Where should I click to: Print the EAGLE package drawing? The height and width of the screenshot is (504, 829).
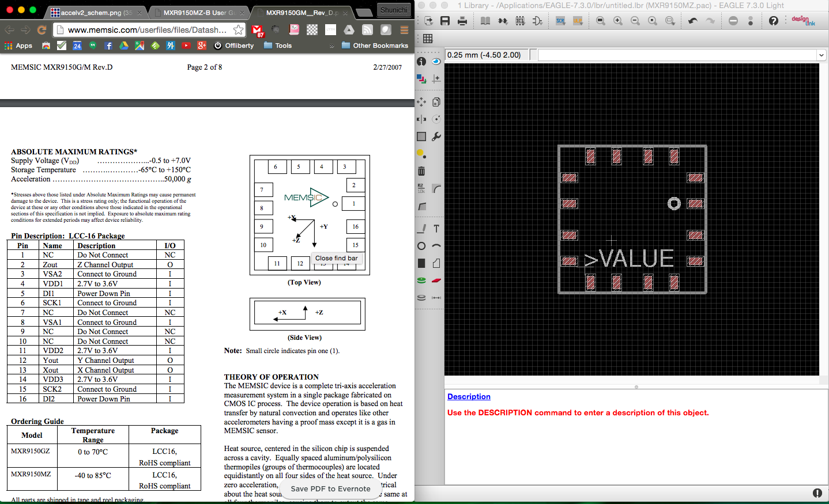[x=462, y=21]
